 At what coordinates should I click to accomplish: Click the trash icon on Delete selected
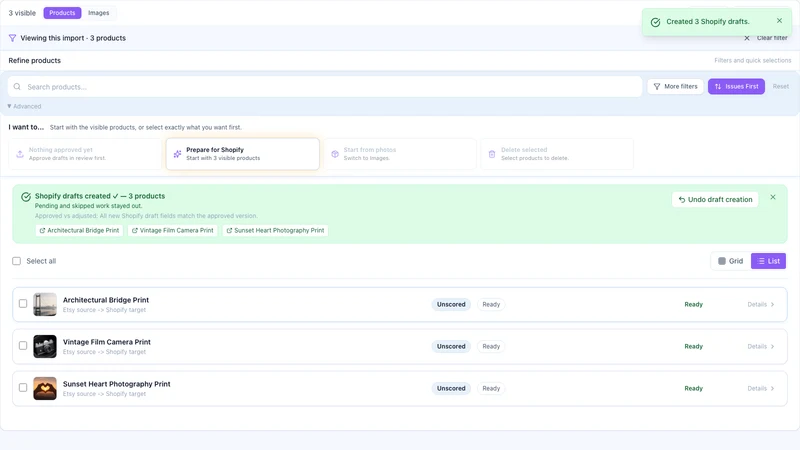point(492,154)
